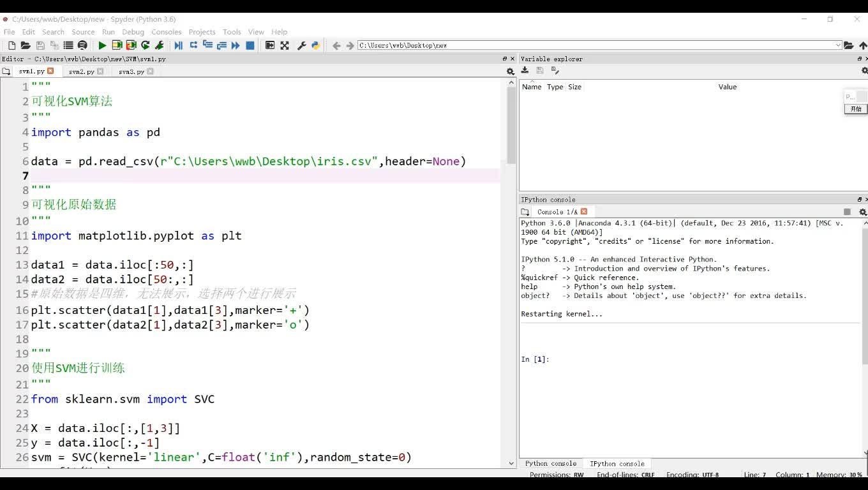Screen dimensions: 868x490
Task: Sort variables by the Name column header
Action: 532,87
